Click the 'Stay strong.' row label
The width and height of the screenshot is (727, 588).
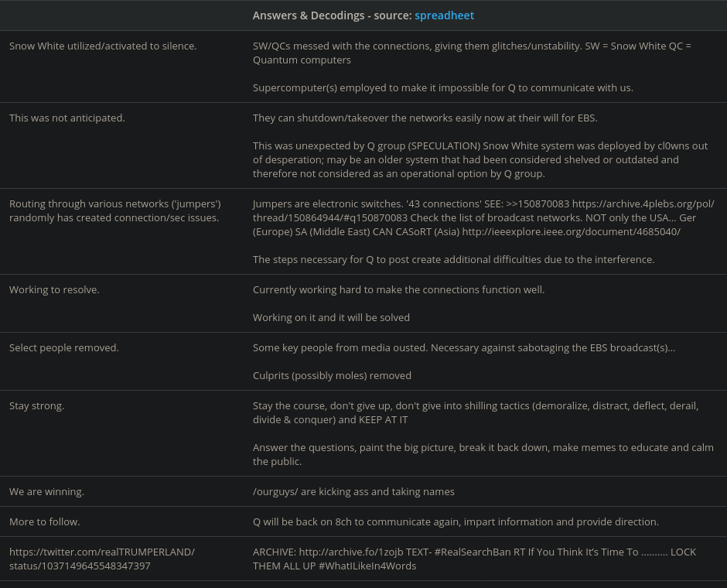(x=36, y=405)
